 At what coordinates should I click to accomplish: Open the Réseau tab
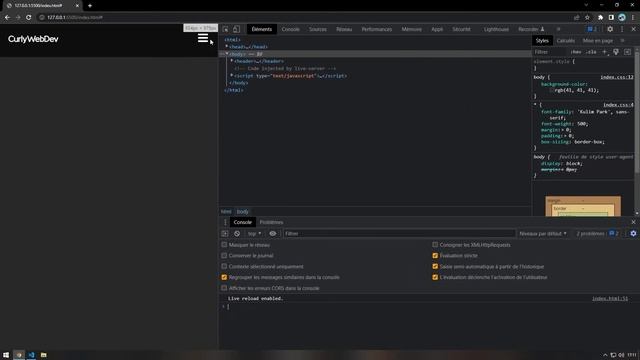click(x=344, y=29)
